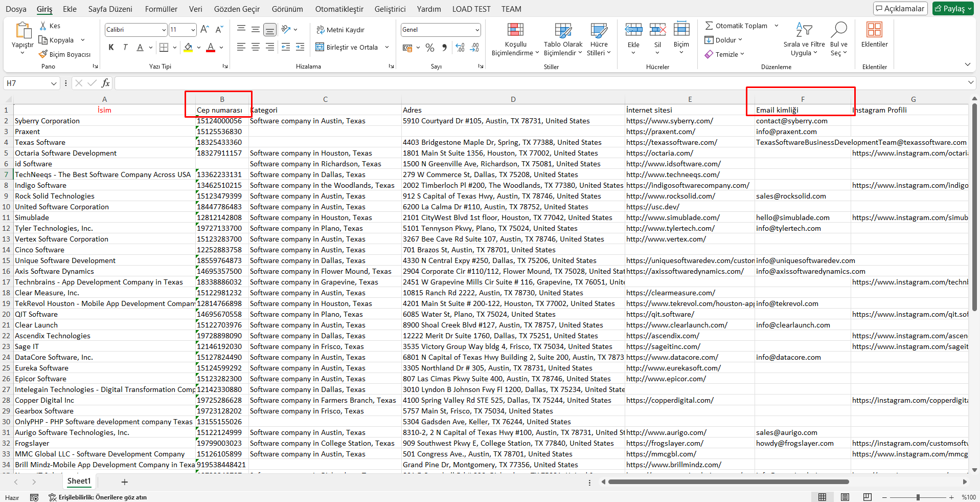
Task: Open the font size dropdown showing 11
Action: click(x=193, y=30)
